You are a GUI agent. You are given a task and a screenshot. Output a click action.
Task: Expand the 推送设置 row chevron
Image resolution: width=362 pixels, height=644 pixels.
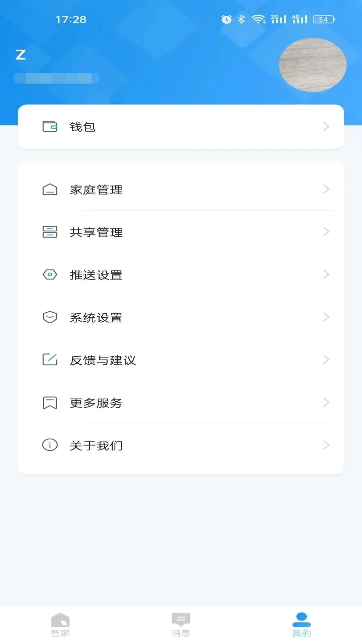click(x=326, y=275)
